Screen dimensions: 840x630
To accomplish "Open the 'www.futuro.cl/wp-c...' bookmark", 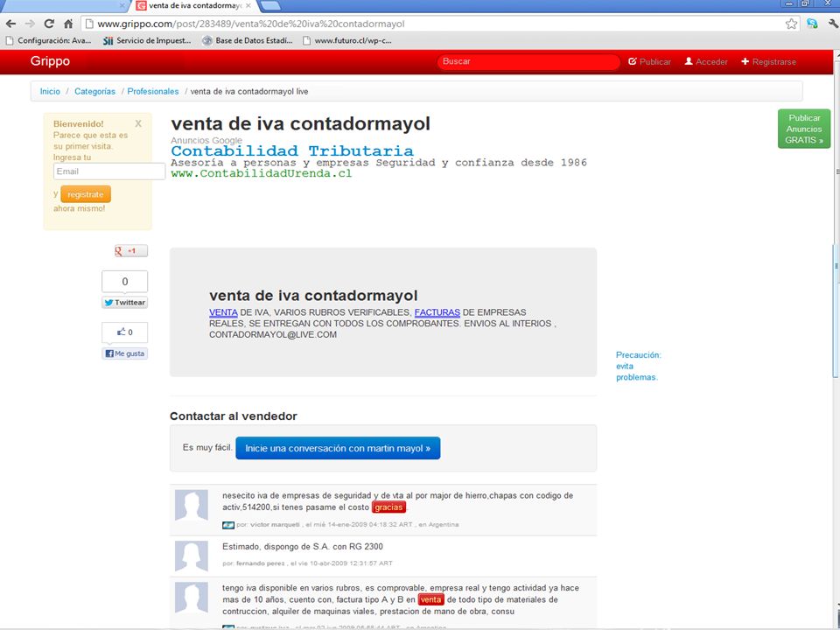I will point(347,41).
